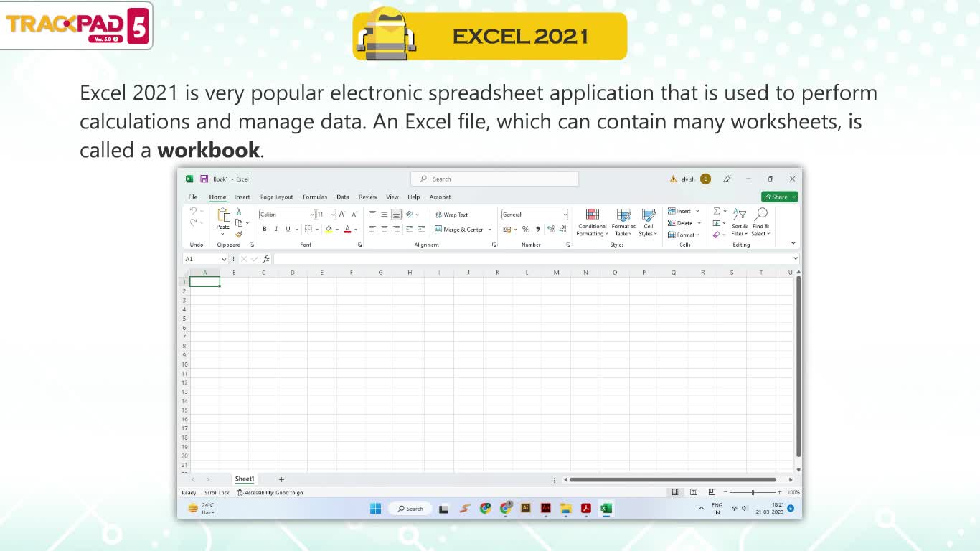Switch to the Insert ribbon tab
The image size is (980, 551).
coord(242,197)
